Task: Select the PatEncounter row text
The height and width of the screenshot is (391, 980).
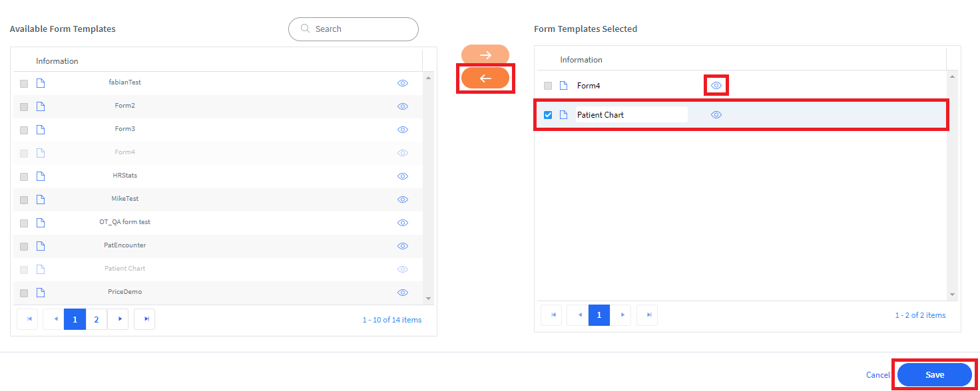Action: click(x=125, y=245)
